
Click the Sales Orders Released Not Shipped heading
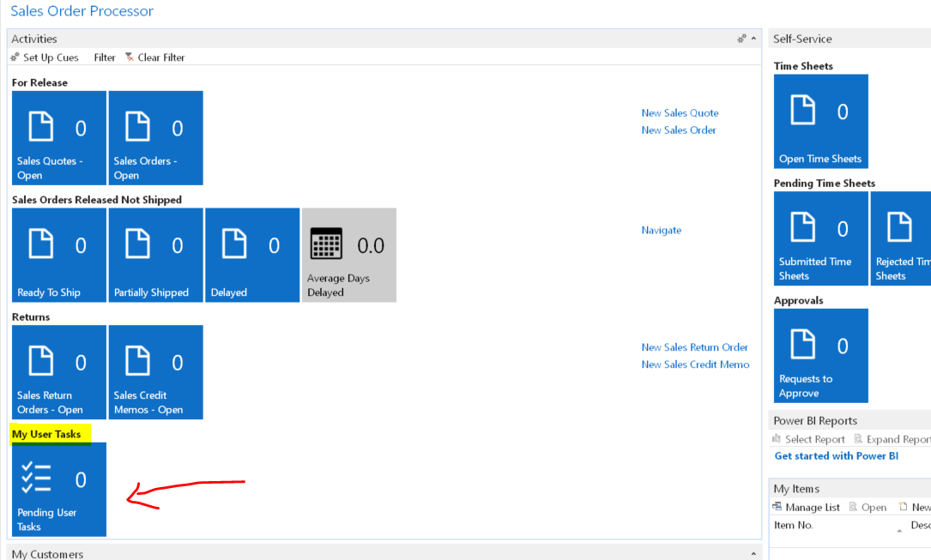point(97,200)
